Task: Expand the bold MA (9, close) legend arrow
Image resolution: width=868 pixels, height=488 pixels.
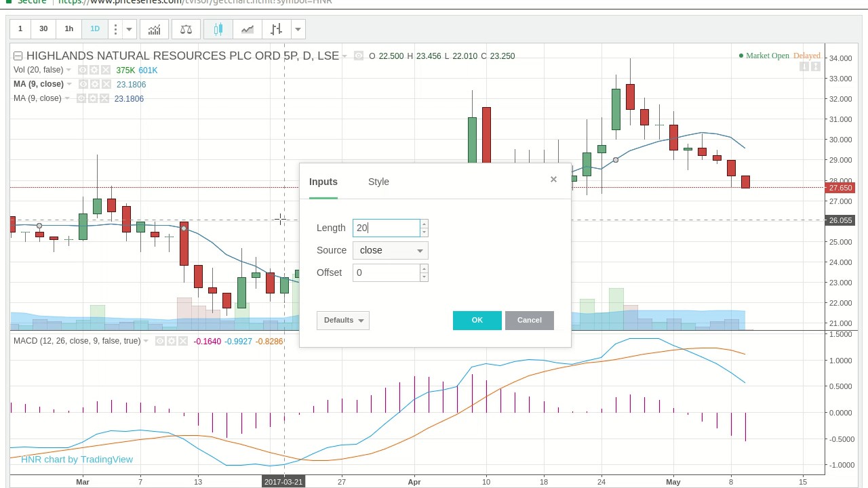Action: 70,84
